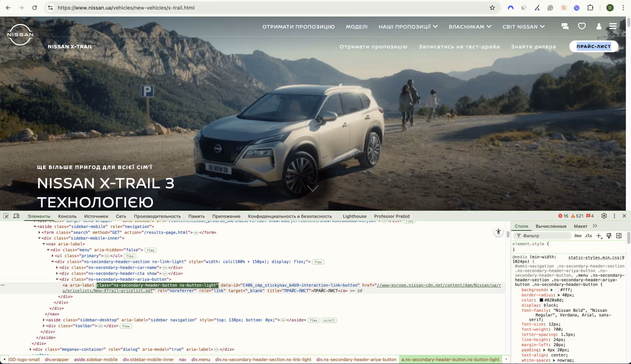Close the DevTools panel
Screen dimensions: 631x364
point(624,216)
